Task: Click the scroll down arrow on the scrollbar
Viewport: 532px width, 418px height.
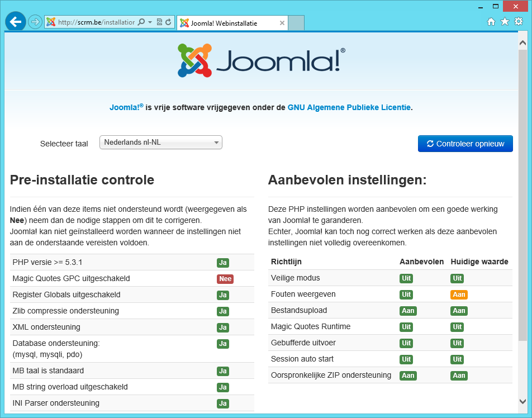Action: (522, 401)
